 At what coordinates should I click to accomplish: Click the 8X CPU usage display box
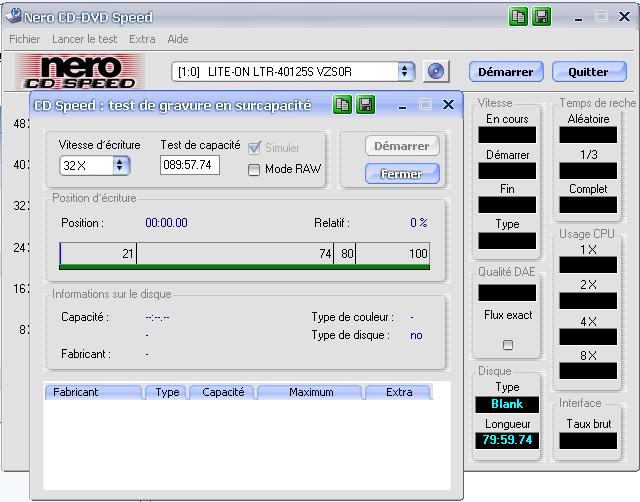pos(588,371)
